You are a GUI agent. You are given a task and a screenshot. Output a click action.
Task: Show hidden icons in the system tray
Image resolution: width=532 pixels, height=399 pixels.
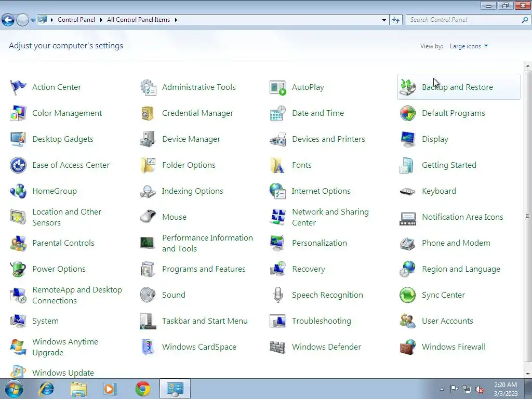442,389
